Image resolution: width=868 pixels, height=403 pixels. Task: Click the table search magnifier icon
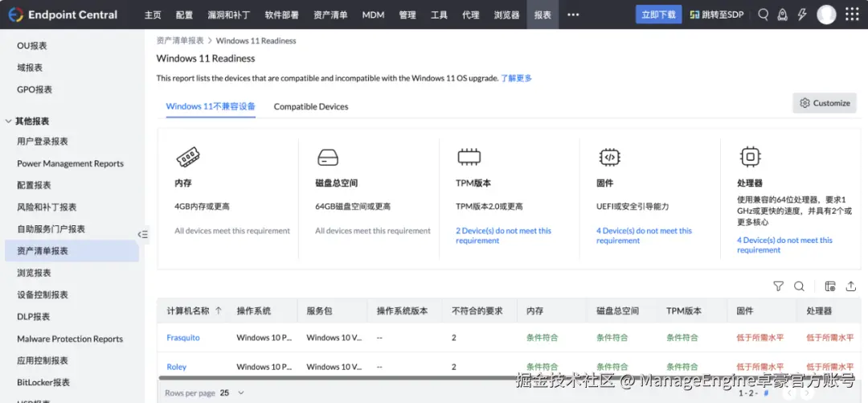pos(799,286)
